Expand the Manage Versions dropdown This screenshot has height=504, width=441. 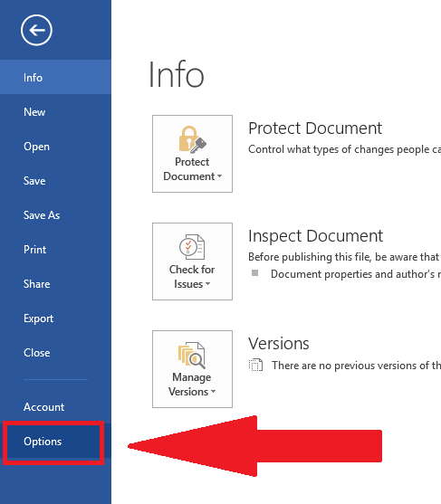[192, 369]
